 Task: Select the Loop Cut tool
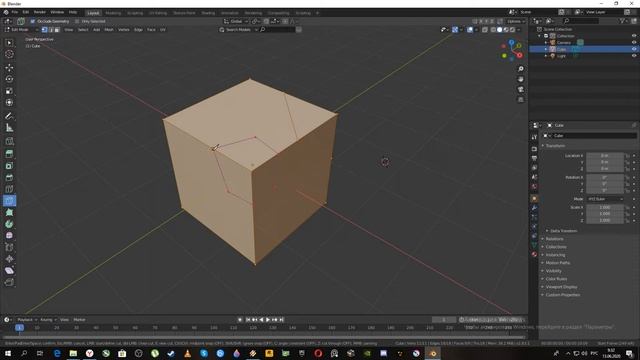click(9, 189)
